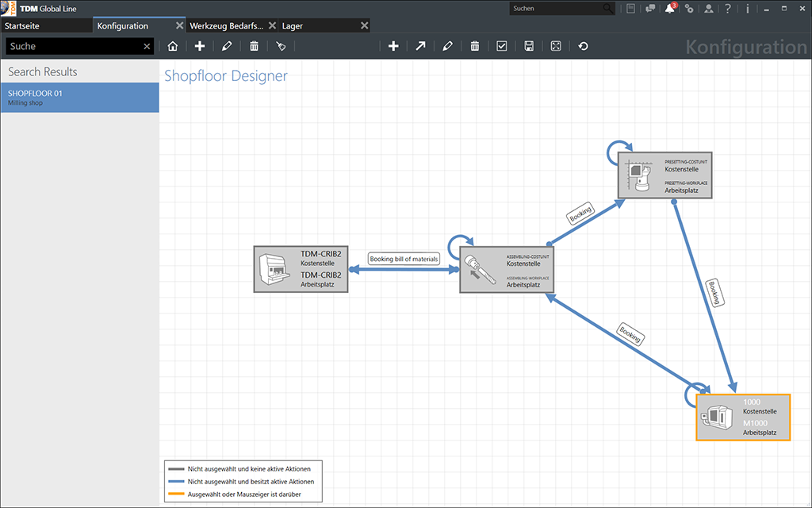Click the checkmark validate icon
The width and height of the screenshot is (812, 508).
point(502,46)
